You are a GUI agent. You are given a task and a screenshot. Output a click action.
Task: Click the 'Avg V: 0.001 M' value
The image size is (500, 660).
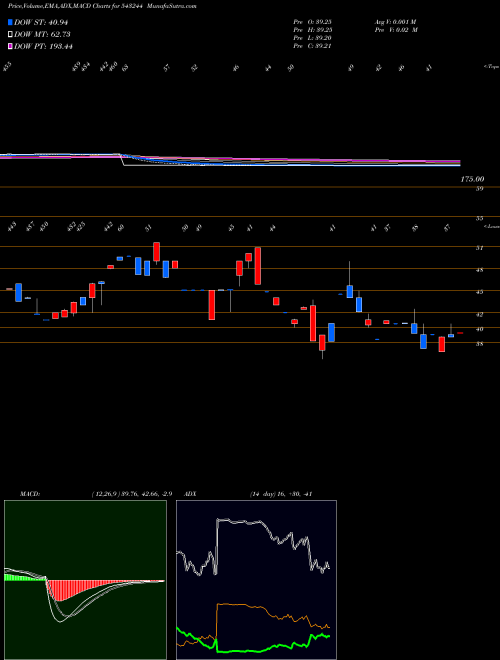pyautogui.click(x=395, y=22)
